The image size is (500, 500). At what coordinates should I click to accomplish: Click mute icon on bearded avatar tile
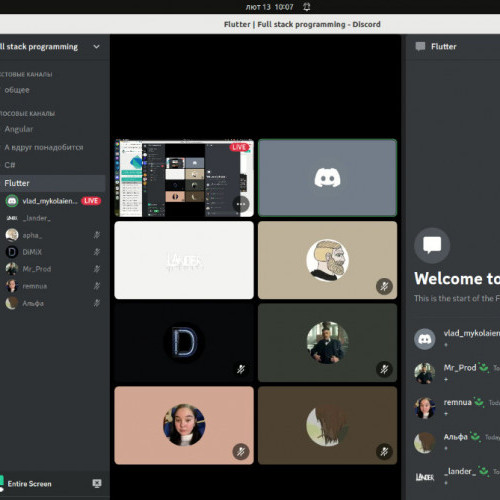pyautogui.click(x=384, y=286)
